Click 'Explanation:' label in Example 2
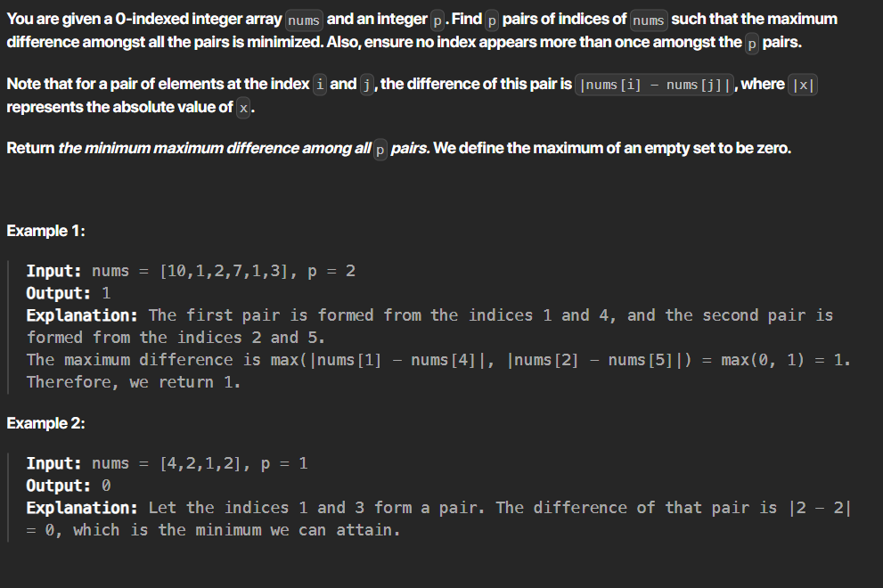883x588 pixels. [x=82, y=508]
